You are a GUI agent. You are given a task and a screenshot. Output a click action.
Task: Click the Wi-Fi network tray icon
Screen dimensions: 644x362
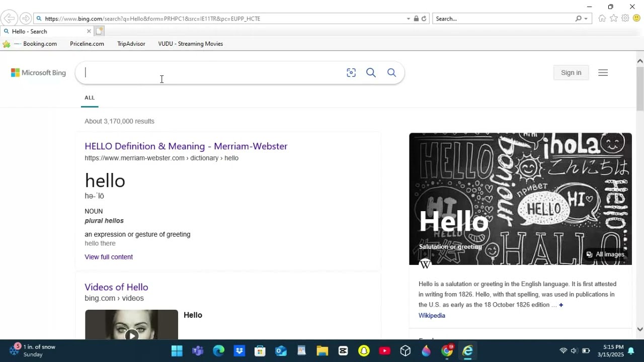tap(563, 351)
